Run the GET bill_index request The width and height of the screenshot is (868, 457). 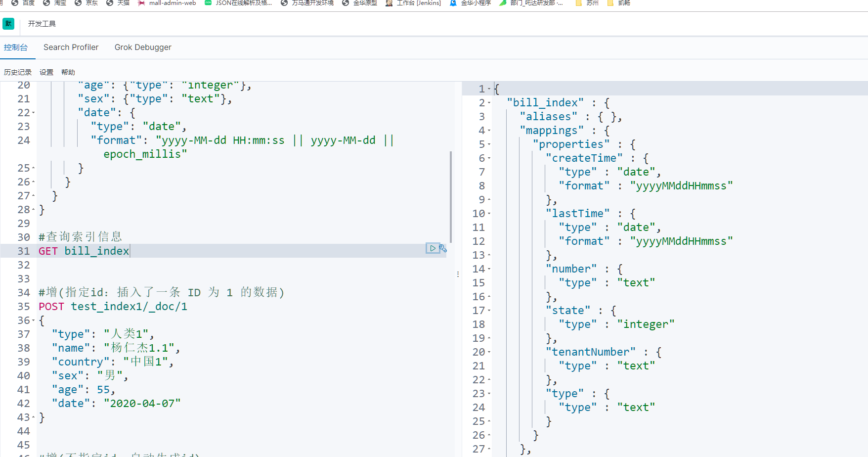coord(433,248)
